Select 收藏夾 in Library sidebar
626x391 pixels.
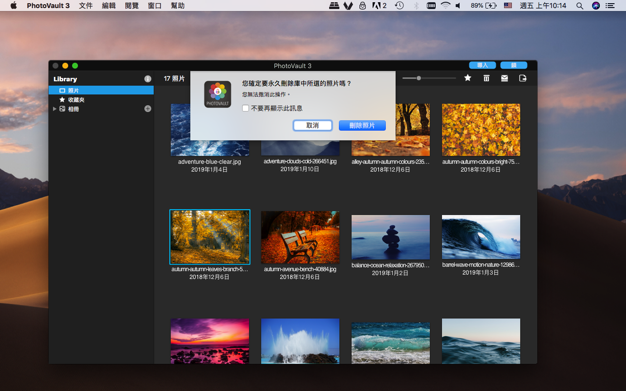click(101, 99)
